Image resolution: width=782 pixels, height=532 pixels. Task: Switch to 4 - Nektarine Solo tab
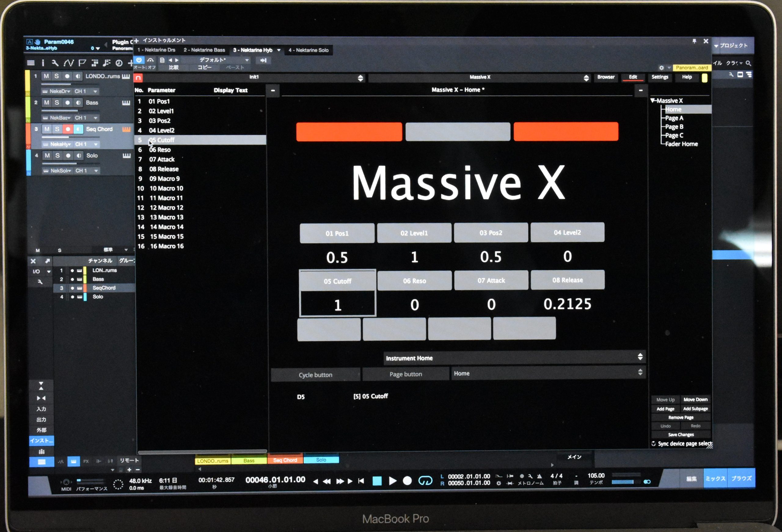pyautogui.click(x=309, y=50)
